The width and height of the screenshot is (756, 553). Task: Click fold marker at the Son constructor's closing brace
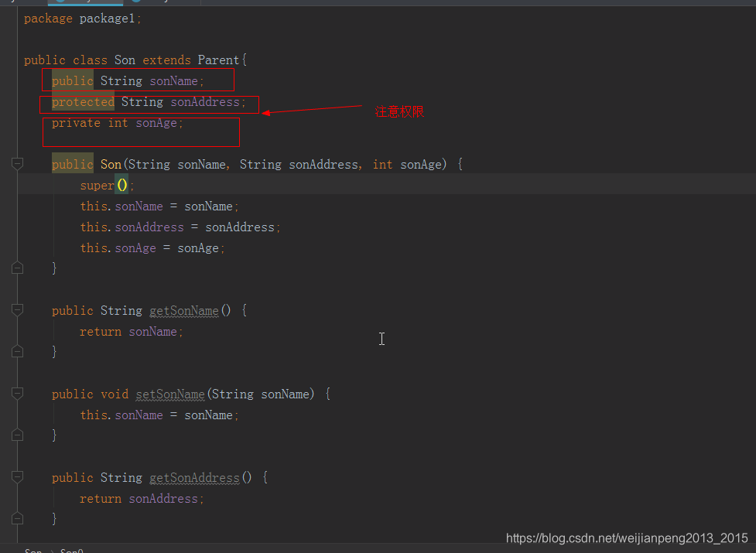(17, 268)
